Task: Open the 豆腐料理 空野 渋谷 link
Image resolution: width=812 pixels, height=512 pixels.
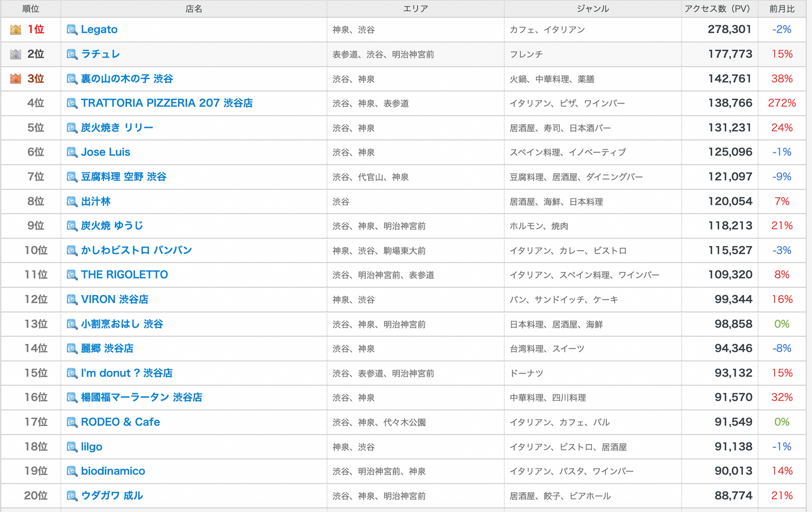Action: pos(124,176)
